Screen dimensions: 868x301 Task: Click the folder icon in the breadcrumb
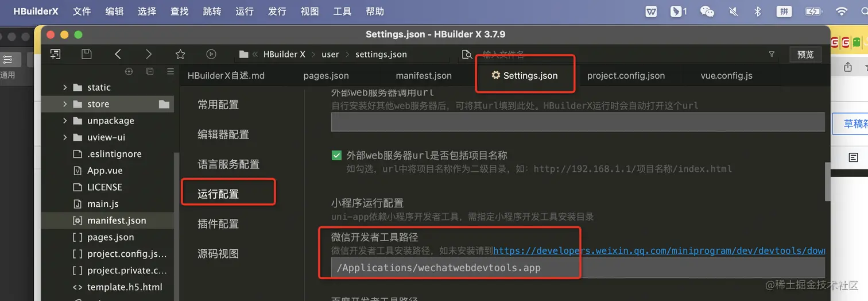(x=243, y=54)
